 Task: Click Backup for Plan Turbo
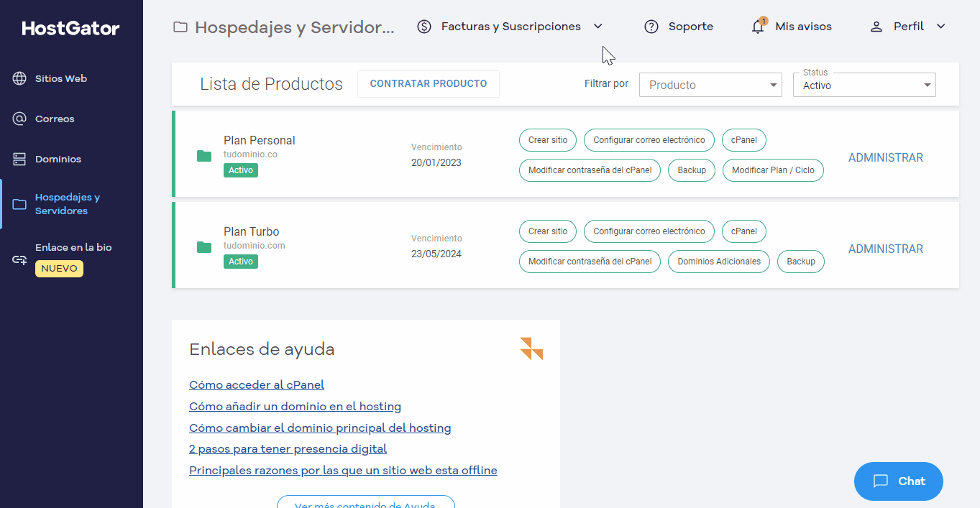801,262
